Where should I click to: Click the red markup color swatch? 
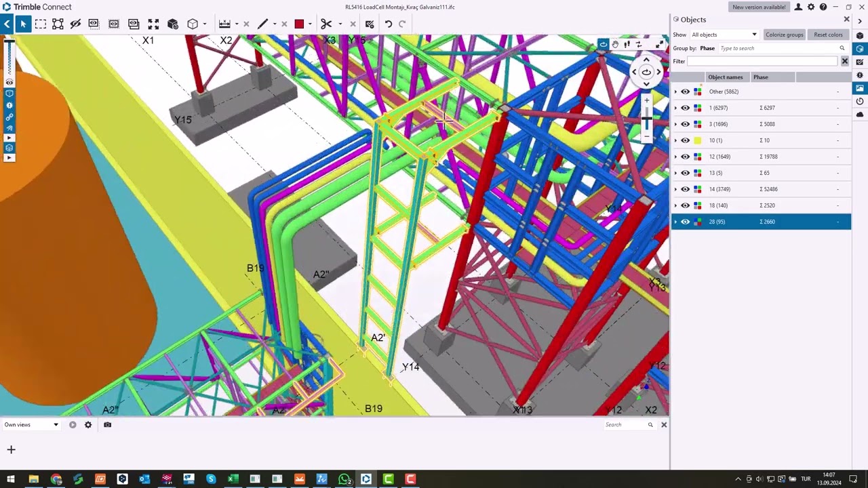[x=299, y=24]
